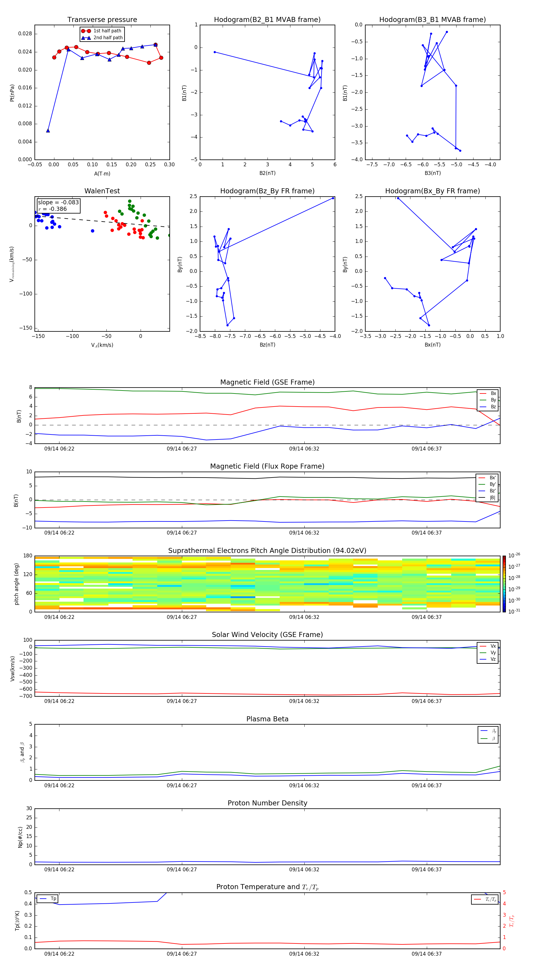Click the lowest blue triangle in Transverse pressure
Screen dimensions: 535x980
(48, 131)
